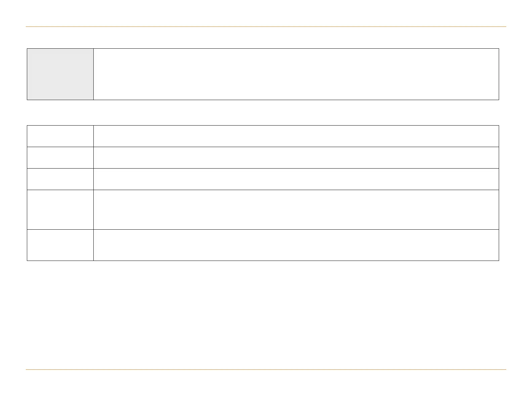Click the large white cell of the top table
The image size is (532, 411).
296,74
